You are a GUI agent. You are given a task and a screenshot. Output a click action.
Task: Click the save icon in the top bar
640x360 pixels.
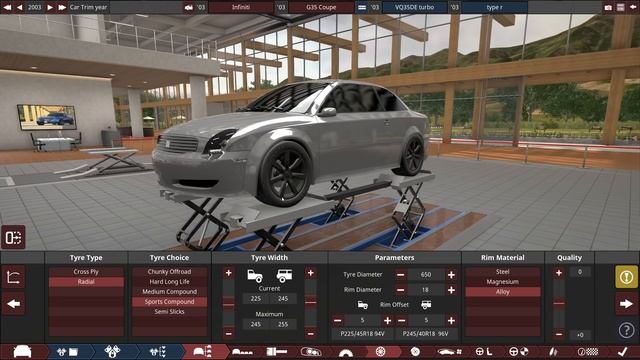(621, 7)
